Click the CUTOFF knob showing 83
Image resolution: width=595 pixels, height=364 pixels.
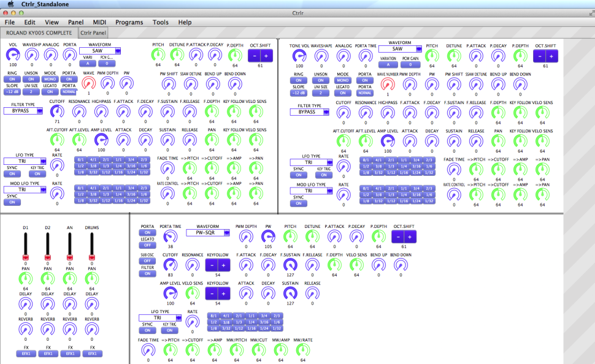point(171,265)
